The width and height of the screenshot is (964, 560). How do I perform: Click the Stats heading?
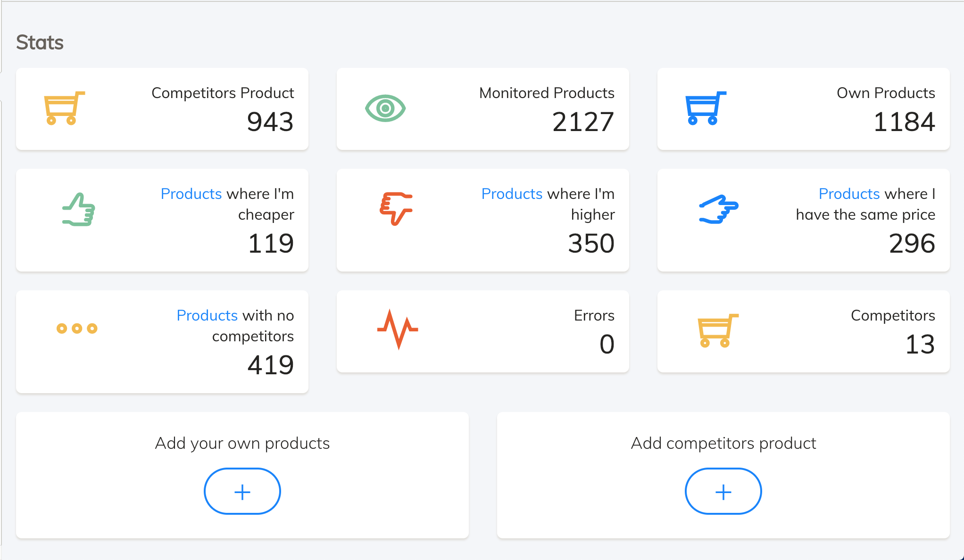(x=40, y=42)
